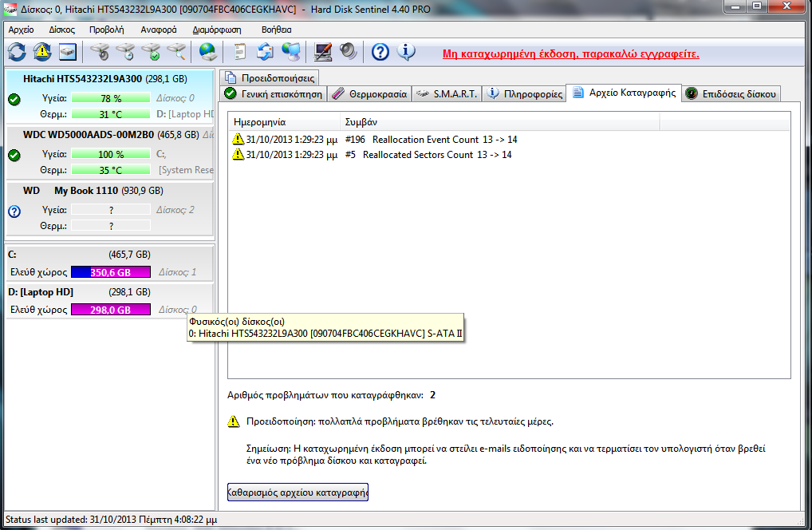Click the Δίσκος: 2 label for My Book
812x530 pixels.
point(175,210)
